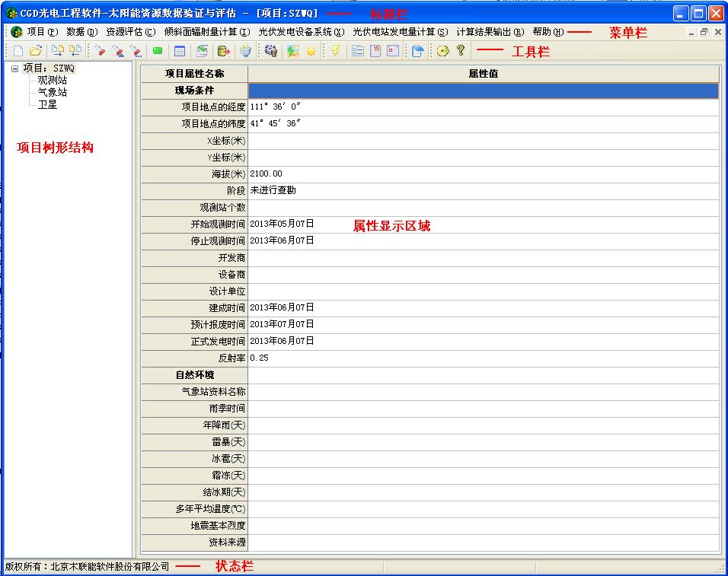
Task: Click the calendar page icon showing 15
Action: tap(375, 51)
